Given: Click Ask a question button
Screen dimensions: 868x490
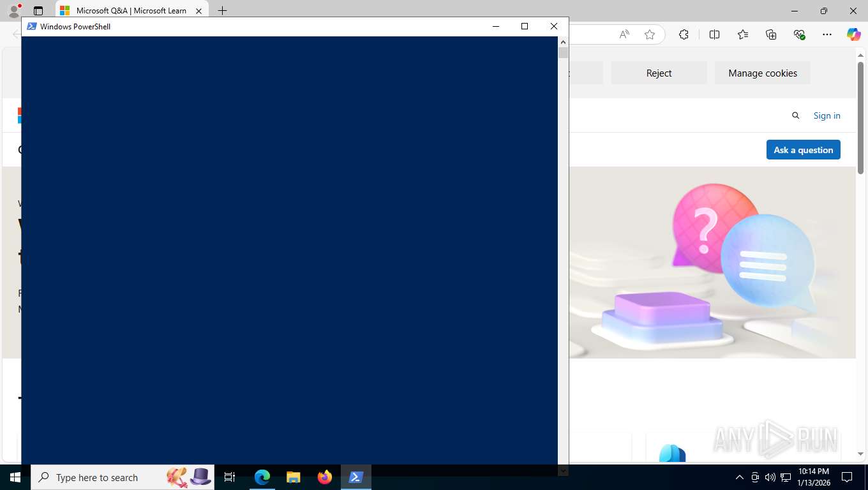Looking at the screenshot, I should click(803, 150).
